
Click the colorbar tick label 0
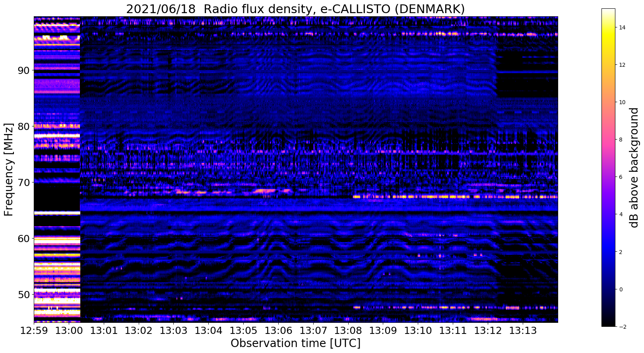pos(620,289)
